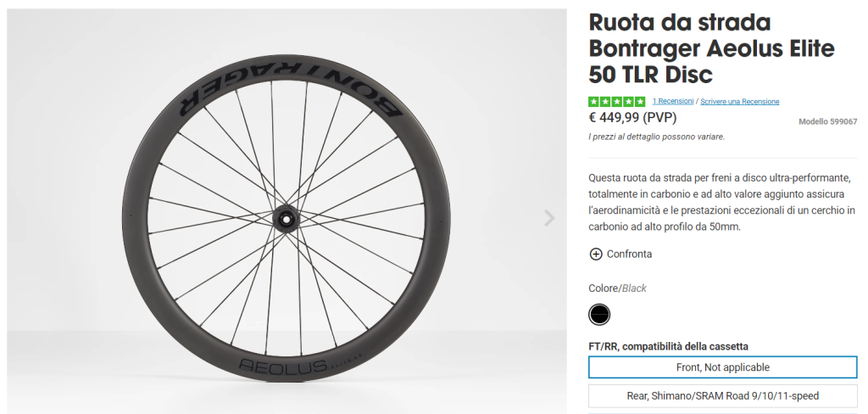Screen dimensions: 868x414
Task: Click the Colore/Black label
Action: 617,288
